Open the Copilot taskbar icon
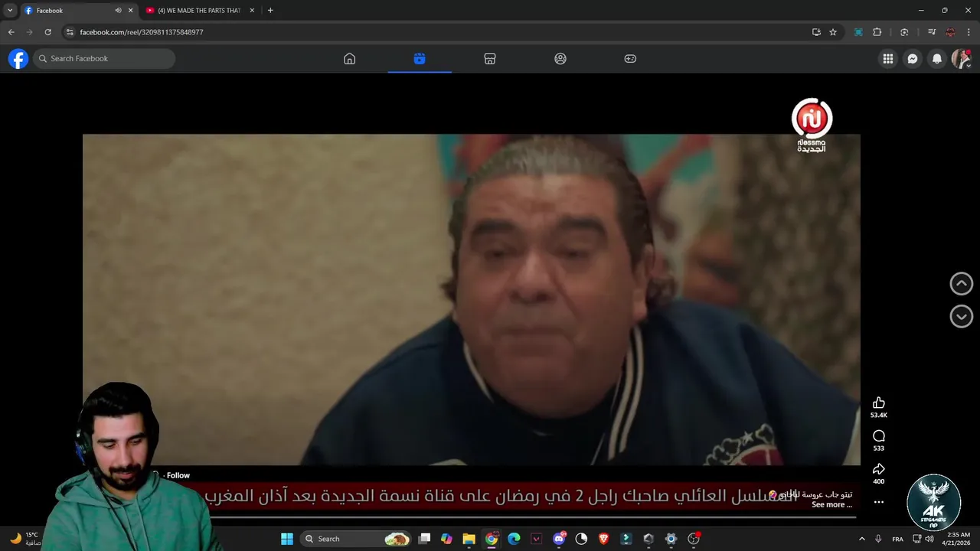This screenshot has width=980, height=551. [446, 539]
